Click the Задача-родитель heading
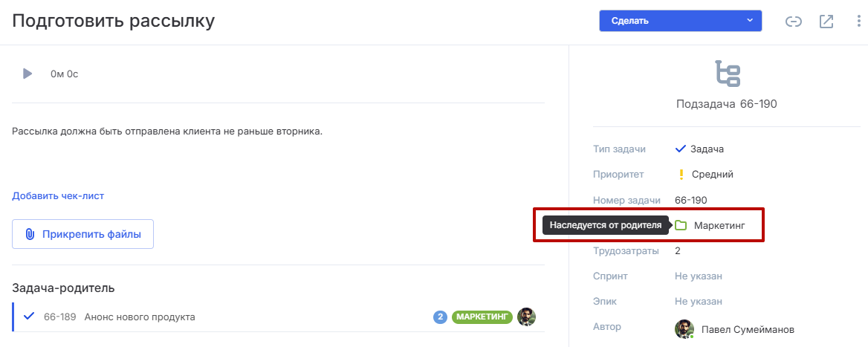868x347 pixels. 63,288
